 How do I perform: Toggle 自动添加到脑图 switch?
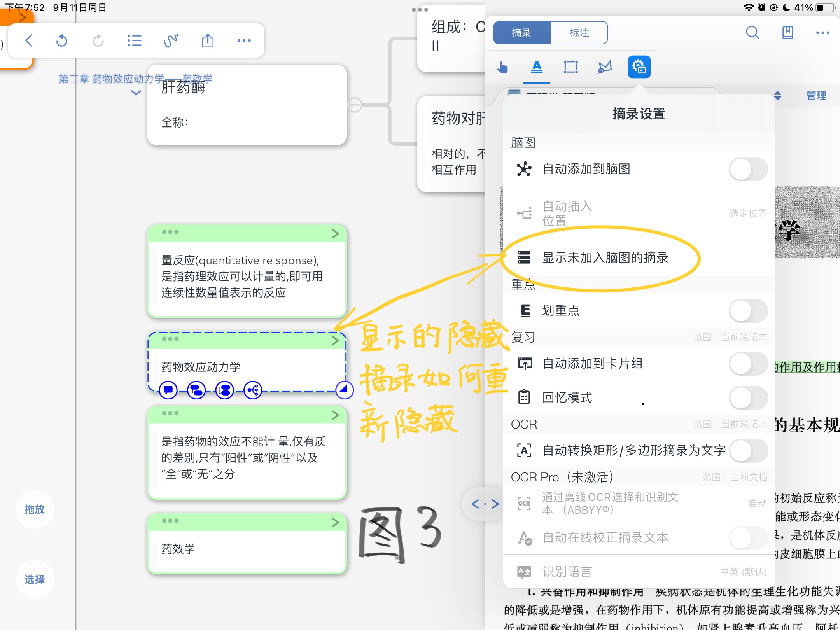coord(748,169)
